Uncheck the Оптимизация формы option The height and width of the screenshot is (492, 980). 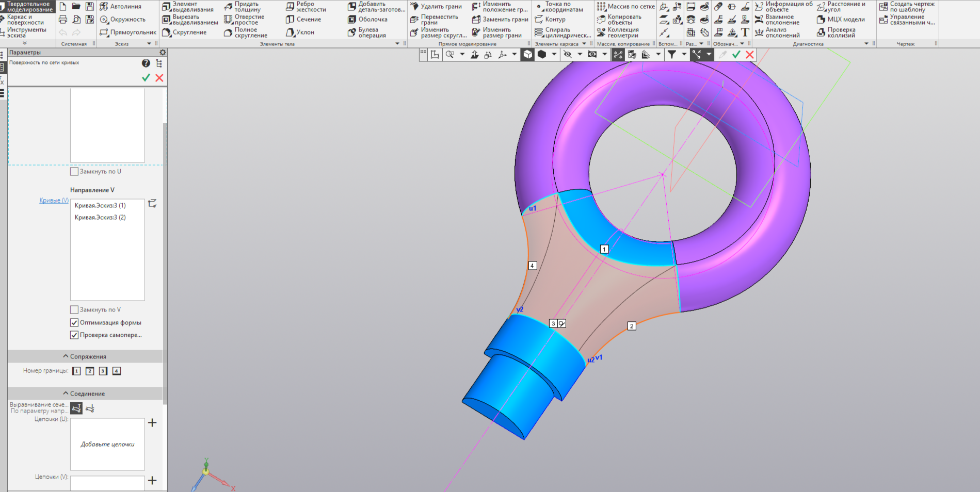(x=74, y=322)
